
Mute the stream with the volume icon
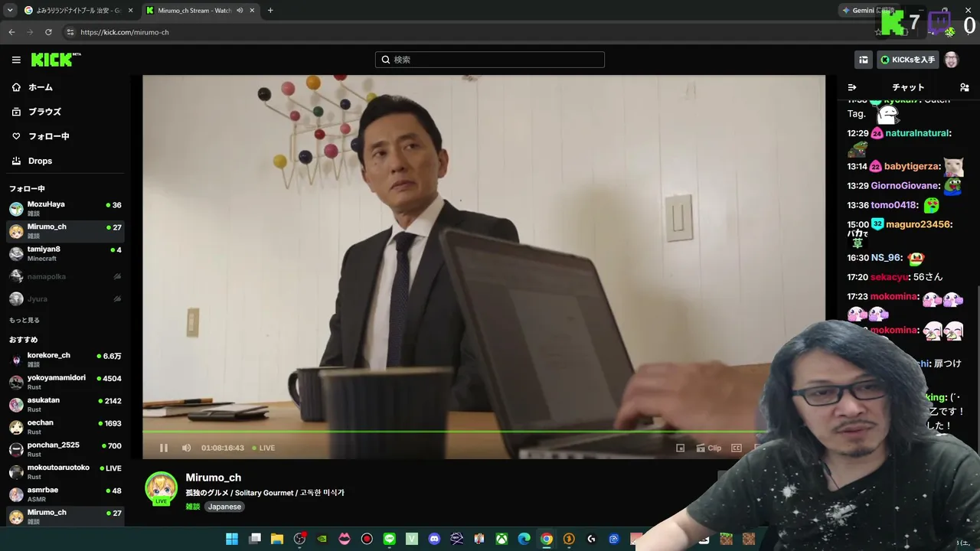point(186,448)
